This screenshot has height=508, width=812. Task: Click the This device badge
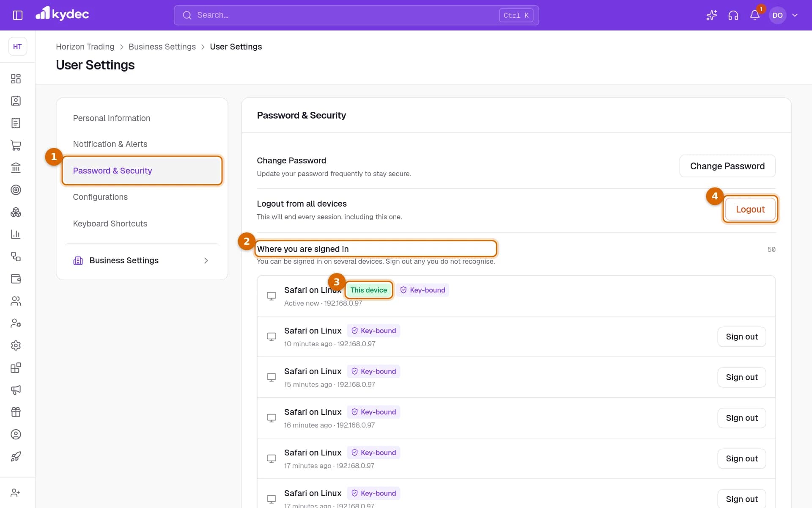(368, 290)
